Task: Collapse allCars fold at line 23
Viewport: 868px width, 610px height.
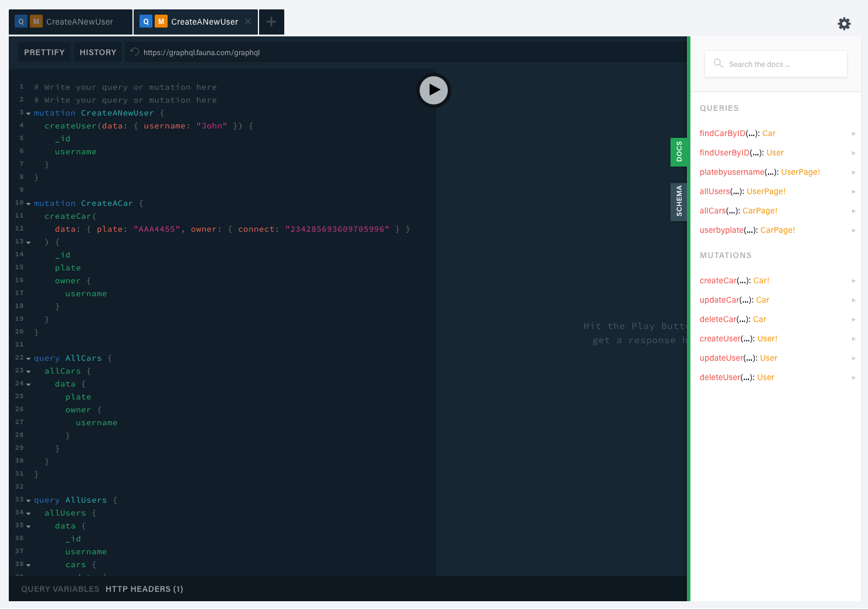Action: (28, 371)
